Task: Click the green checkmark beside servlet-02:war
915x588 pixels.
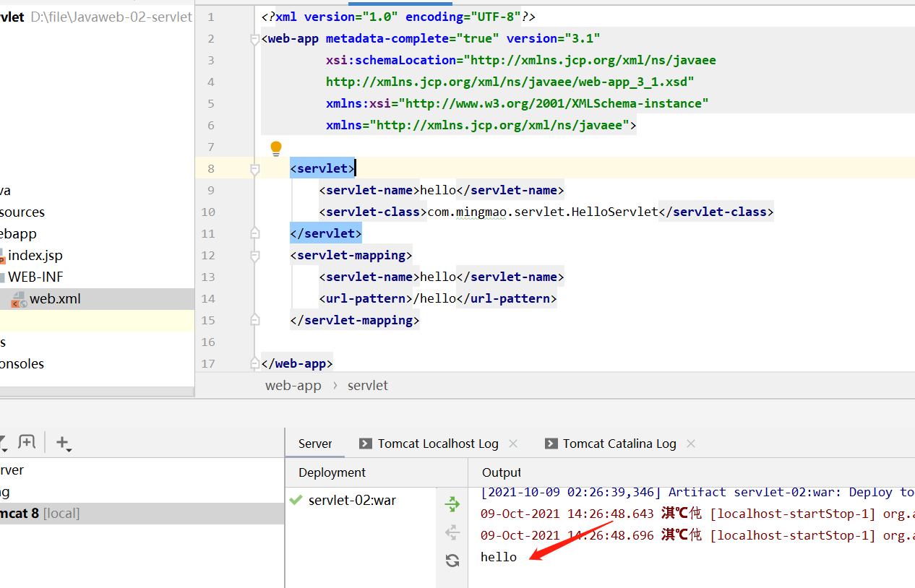Action: coord(295,500)
